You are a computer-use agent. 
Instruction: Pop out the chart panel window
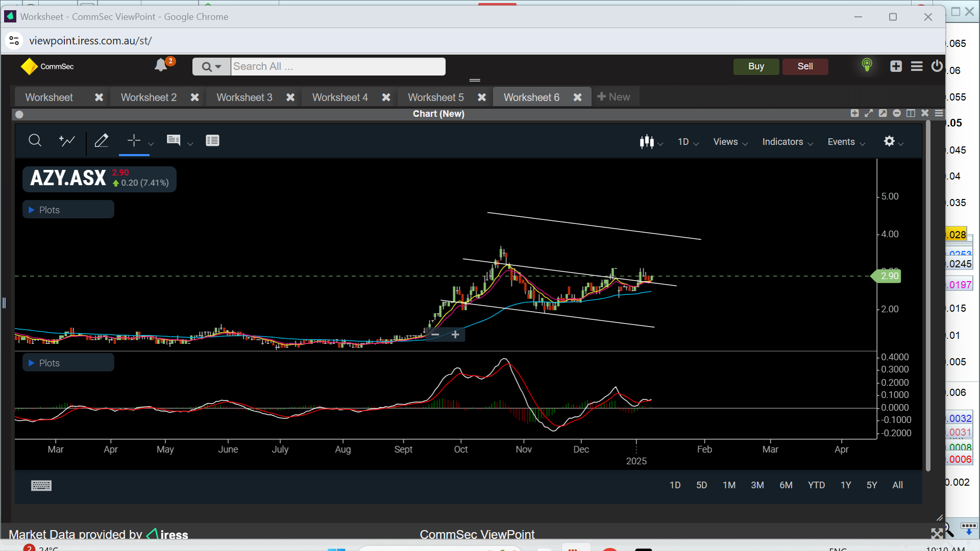tap(883, 113)
